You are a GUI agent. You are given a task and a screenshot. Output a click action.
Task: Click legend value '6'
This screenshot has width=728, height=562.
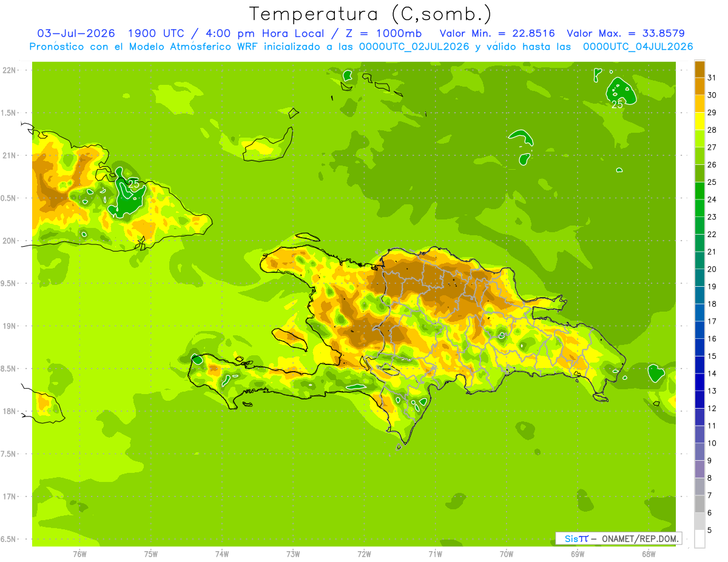tap(709, 513)
